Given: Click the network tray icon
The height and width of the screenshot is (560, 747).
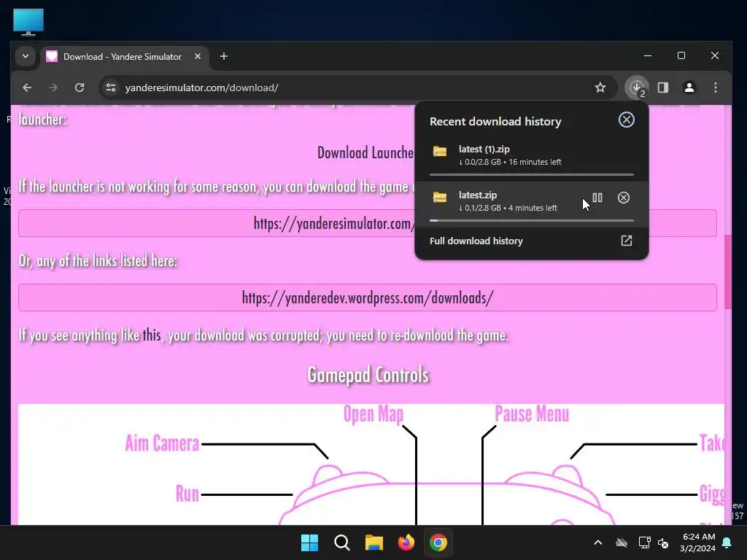Looking at the screenshot, I should pyautogui.click(x=644, y=542).
